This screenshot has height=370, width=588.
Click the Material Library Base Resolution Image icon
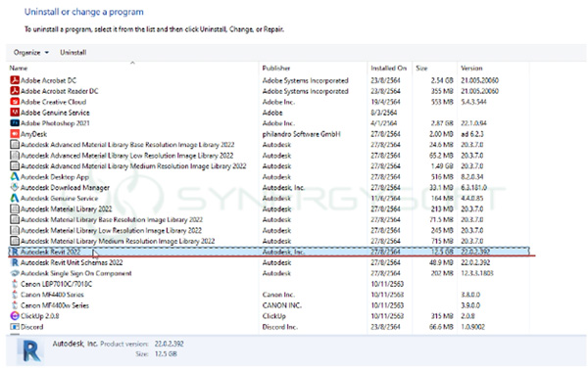[x=15, y=219]
